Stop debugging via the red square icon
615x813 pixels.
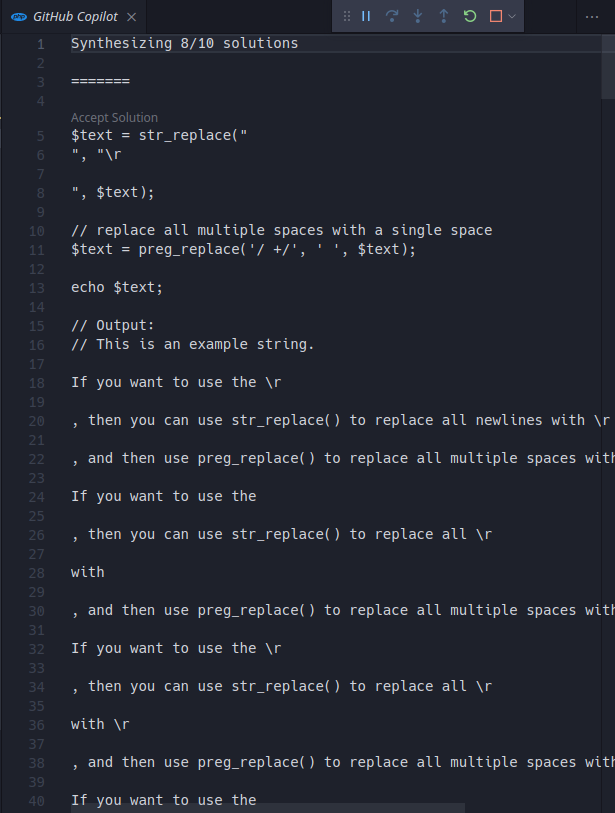click(x=494, y=16)
